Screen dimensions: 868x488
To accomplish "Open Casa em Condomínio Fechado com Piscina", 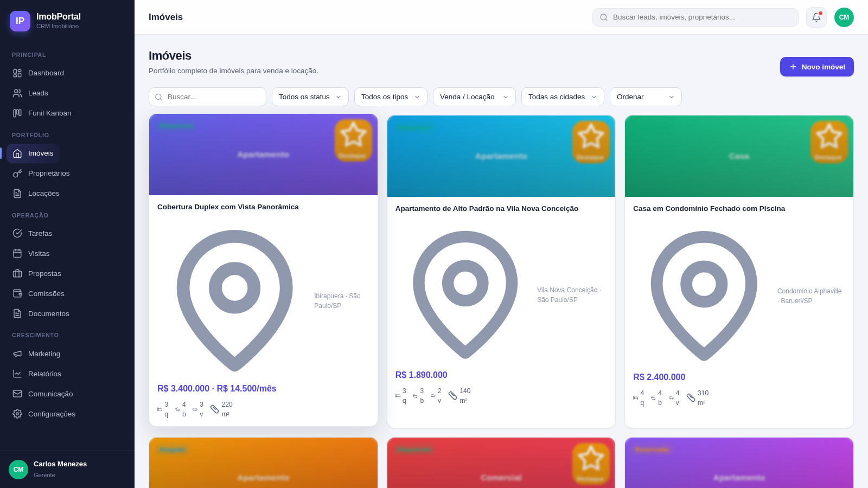I will (x=709, y=209).
